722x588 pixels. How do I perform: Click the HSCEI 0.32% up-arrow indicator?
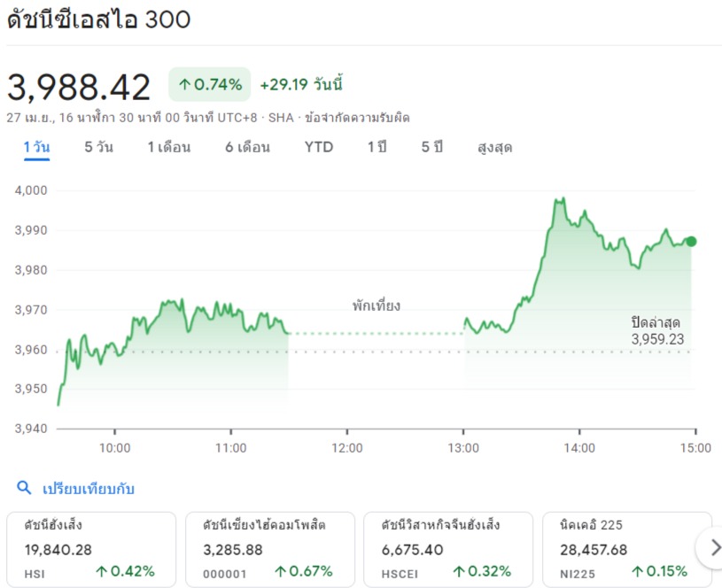click(x=482, y=571)
